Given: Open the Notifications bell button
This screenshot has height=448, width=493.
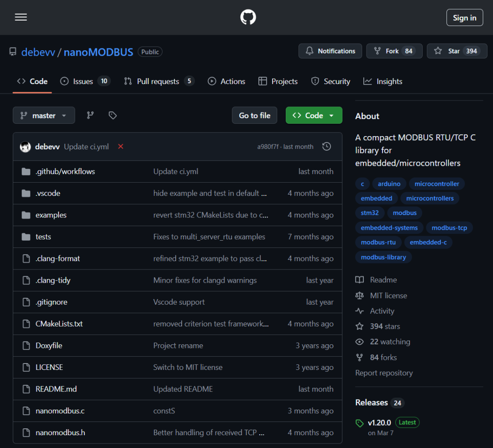Looking at the screenshot, I should tap(330, 51).
